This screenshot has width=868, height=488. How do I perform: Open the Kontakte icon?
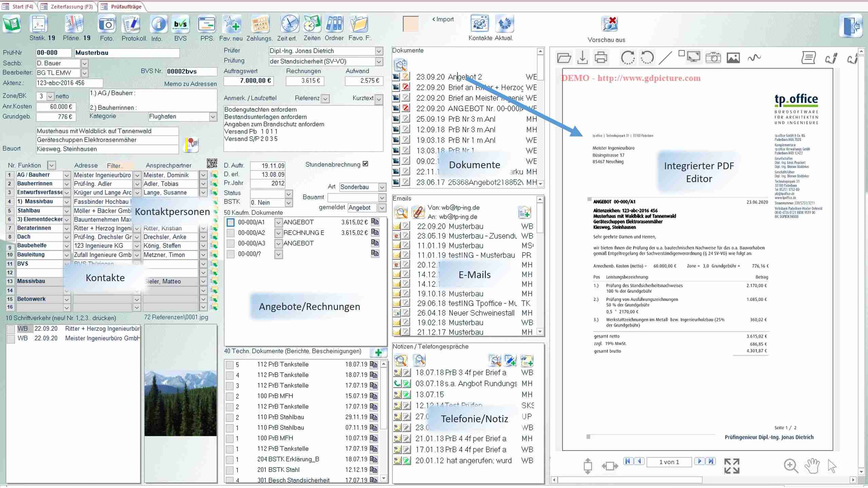coord(479,24)
